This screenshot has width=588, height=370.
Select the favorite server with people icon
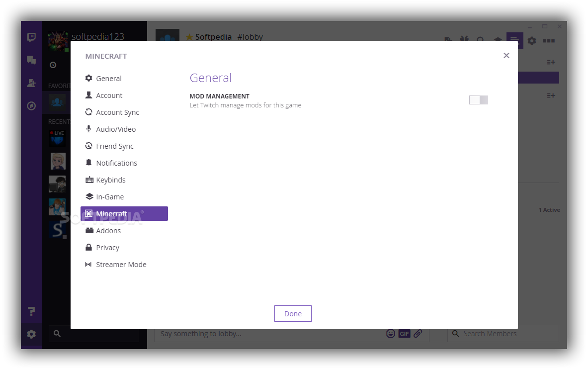57,102
